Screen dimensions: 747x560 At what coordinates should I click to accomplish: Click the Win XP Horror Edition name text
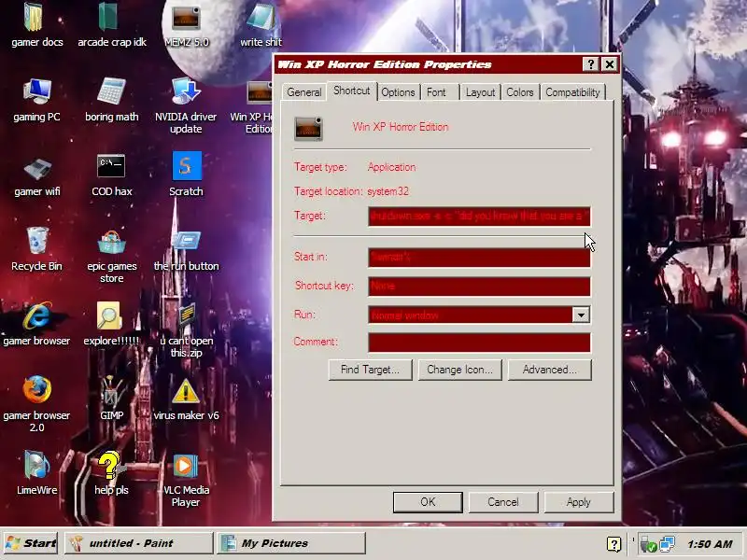(x=401, y=127)
